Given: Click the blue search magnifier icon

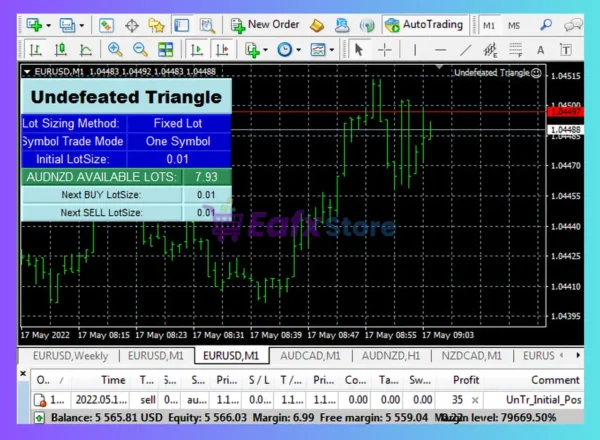Looking at the screenshot, I should pyautogui.click(x=546, y=25).
